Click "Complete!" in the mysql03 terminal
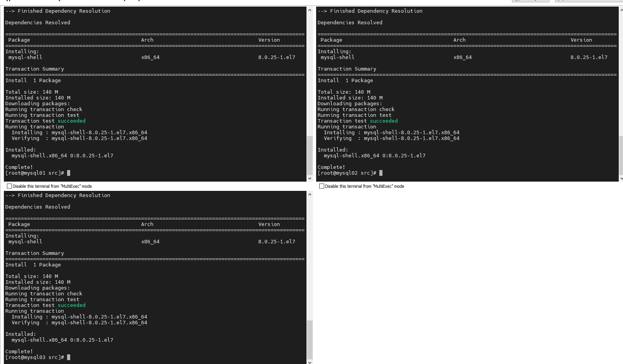 [x=19, y=352]
